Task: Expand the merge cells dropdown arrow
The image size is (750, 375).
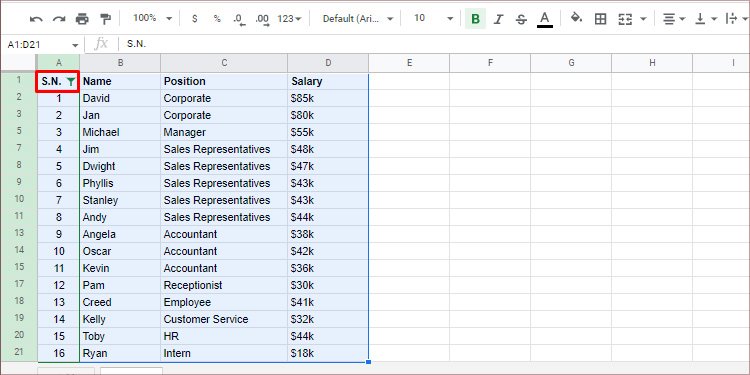Action: click(643, 19)
